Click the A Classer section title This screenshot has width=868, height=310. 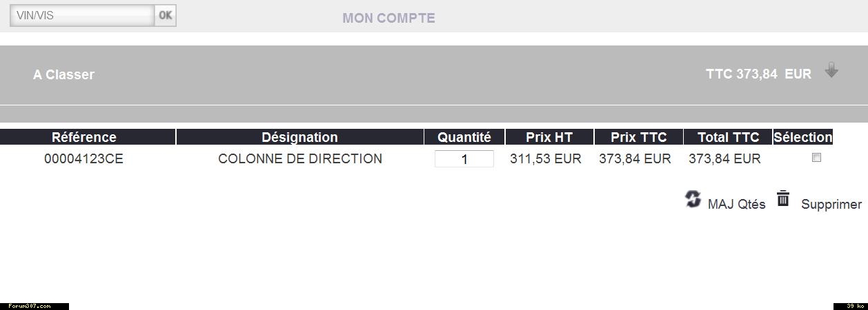pyautogui.click(x=63, y=74)
